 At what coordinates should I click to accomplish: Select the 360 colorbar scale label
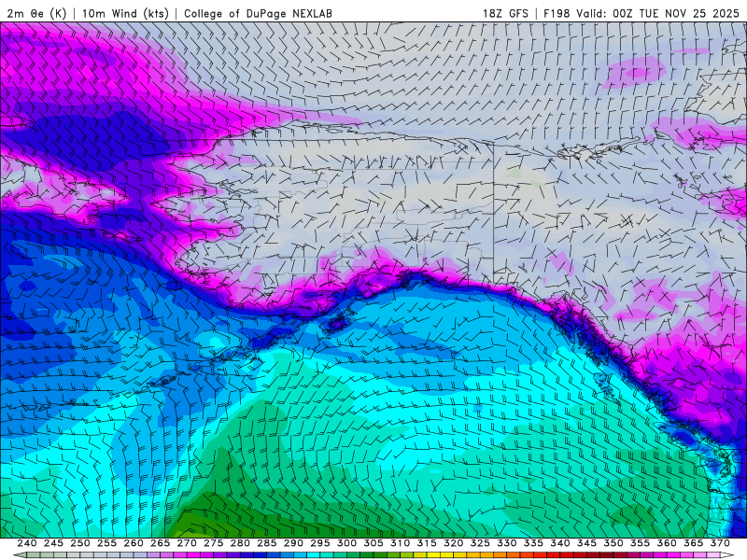667,543
